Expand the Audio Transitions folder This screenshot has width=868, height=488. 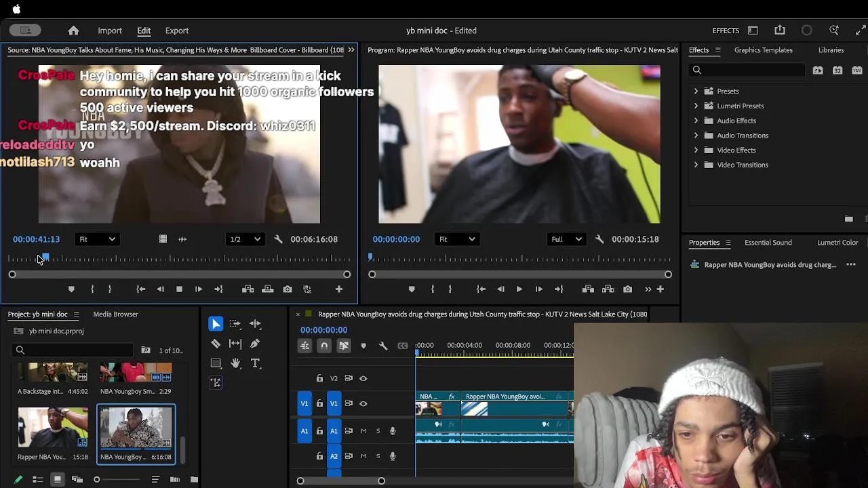pyautogui.click(x=696, y=136)
